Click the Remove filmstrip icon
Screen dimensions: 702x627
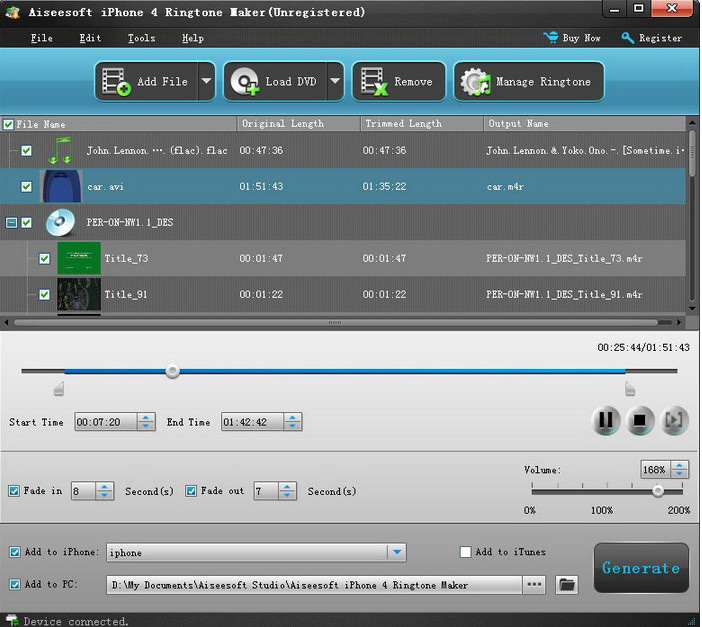point(373,82)
